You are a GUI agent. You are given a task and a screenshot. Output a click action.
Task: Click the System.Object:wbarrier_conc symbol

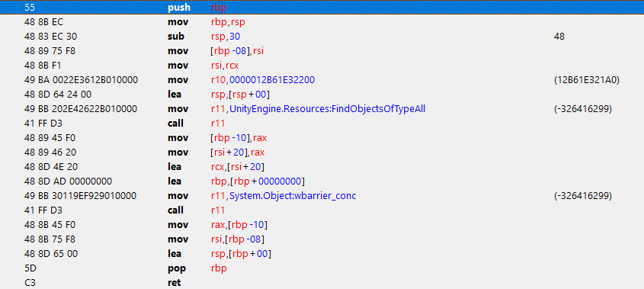[x=293, y=196]
